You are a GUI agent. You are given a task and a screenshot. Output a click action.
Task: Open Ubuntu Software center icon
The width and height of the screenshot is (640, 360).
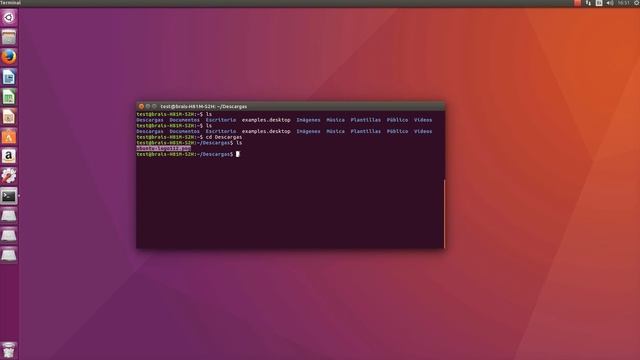(9, 137)
